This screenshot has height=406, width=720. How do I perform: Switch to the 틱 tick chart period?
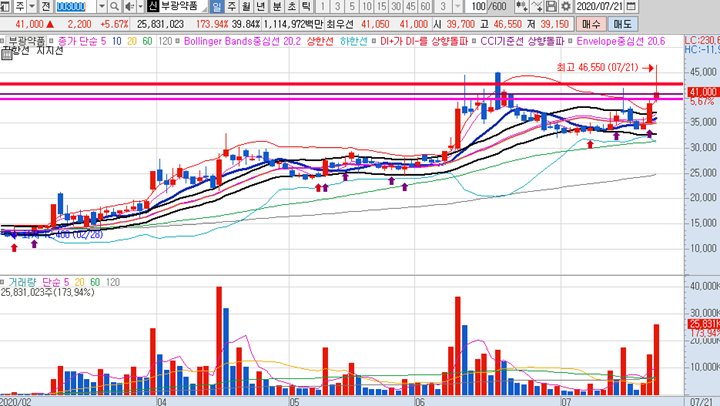(306, 6)
